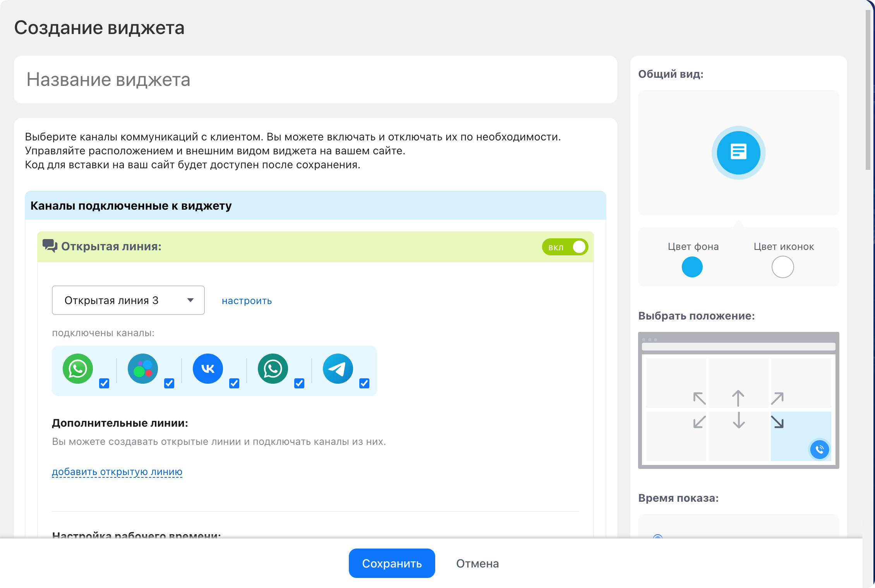Click the VK channel icon
This screenshot has height=588, width=875.
pos(208,369)
